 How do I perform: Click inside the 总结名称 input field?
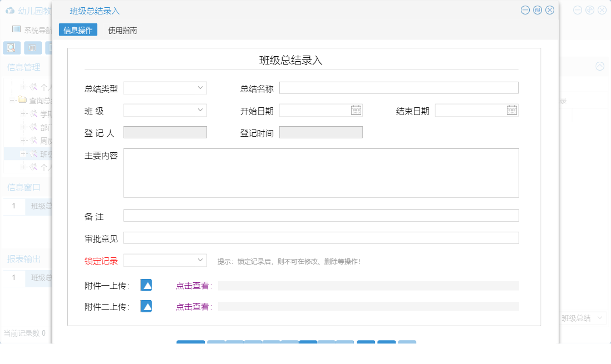click(398, 87)
